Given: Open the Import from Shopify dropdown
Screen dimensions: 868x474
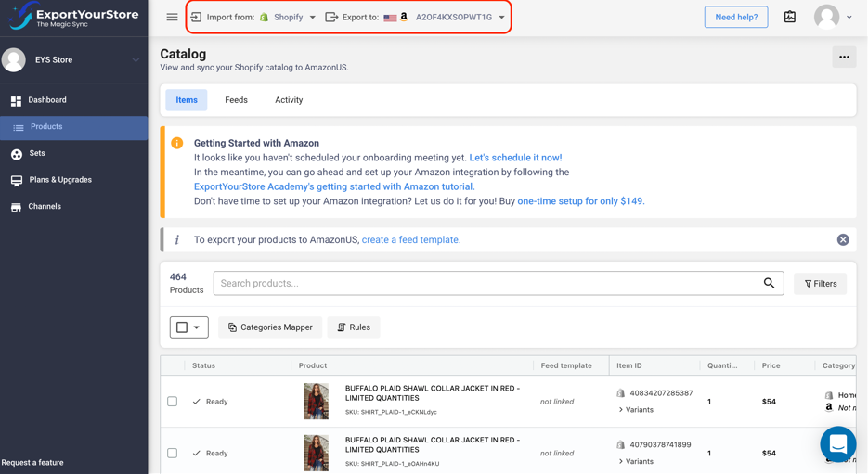Looking at the screenshot, I should point(253,17).
